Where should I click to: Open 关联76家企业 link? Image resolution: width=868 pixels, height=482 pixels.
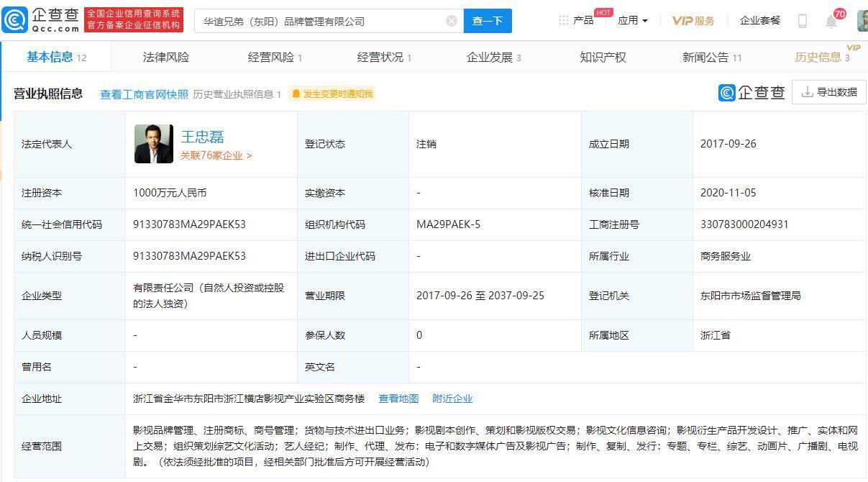click(216, 155)
